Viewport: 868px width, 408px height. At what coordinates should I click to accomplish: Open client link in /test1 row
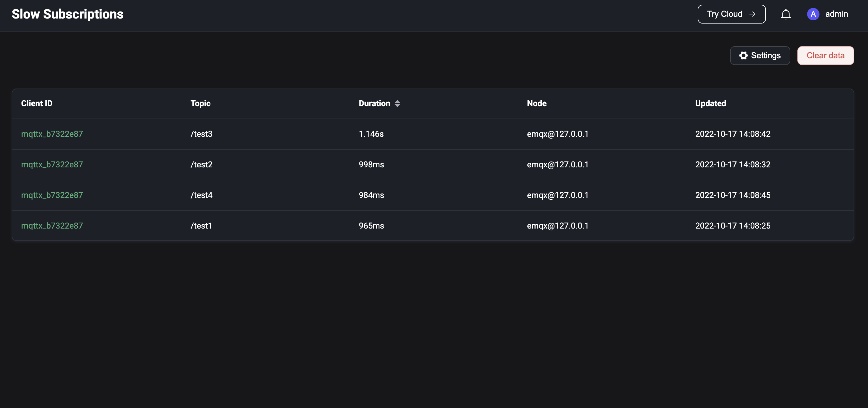coord(52,226)
